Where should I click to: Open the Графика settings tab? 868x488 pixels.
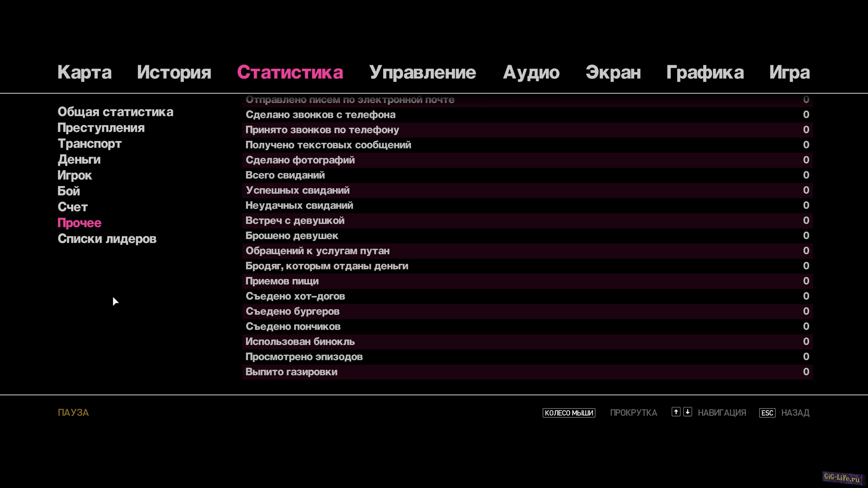pos(705,72)
